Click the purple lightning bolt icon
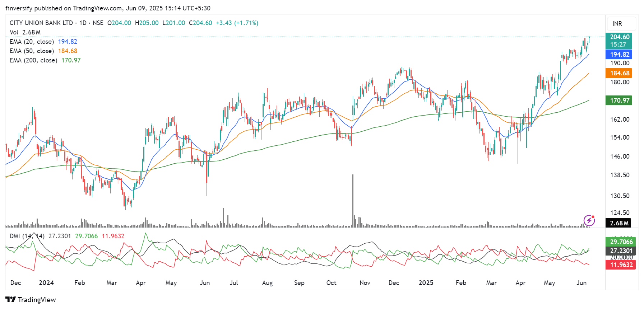The height and width of the screenshot is (309, 644). (589, 220)
